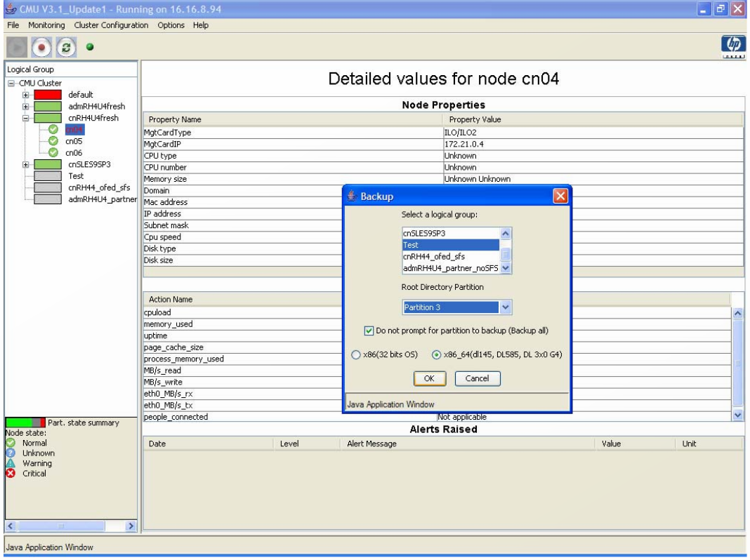Click the Date column header in alerts
This screenshot has width=750, height=560.
(208, 444)
